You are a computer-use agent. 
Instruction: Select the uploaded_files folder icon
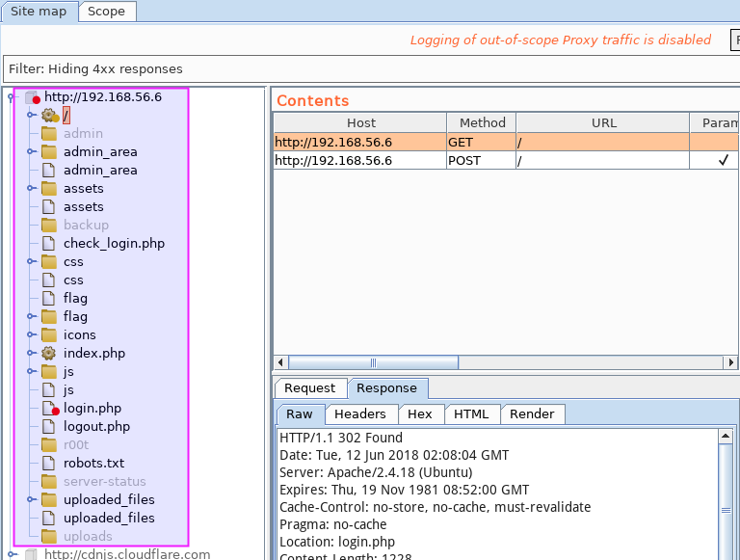(48, 499)
